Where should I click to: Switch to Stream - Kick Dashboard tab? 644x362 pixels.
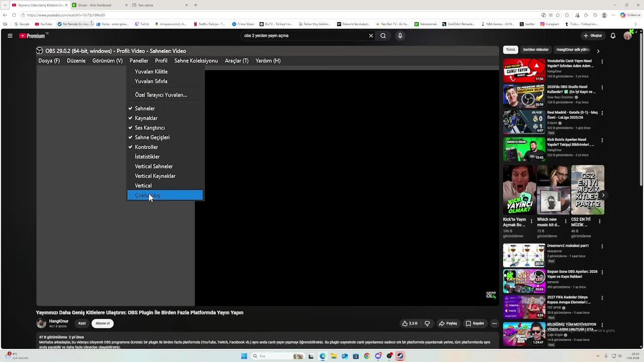tap(99, 5)
